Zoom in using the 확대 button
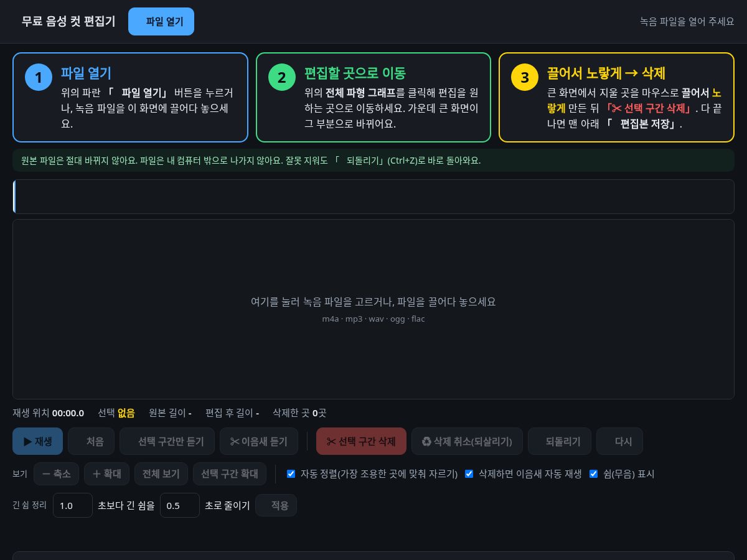 coord(107,474)
